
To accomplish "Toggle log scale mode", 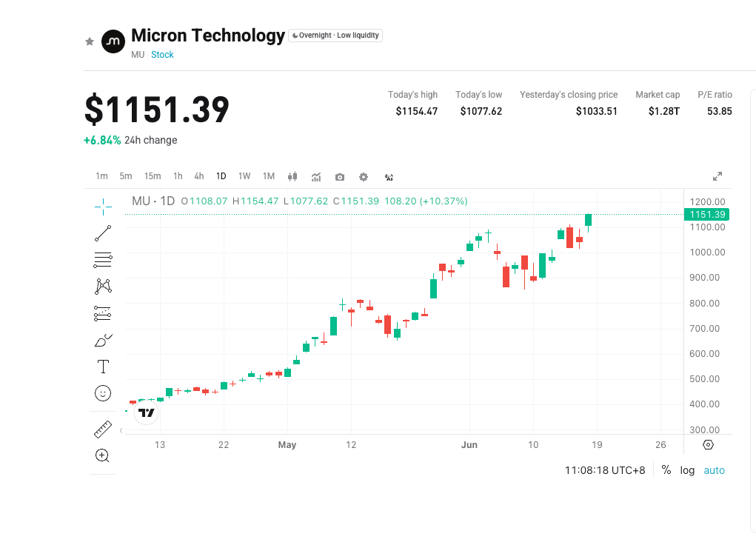I will 687,470.
